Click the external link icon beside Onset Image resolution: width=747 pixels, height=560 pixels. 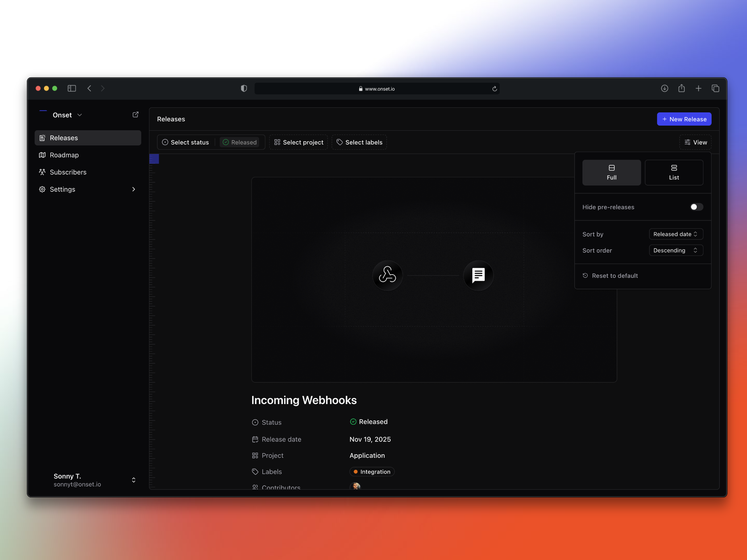[x=135, y=114]
